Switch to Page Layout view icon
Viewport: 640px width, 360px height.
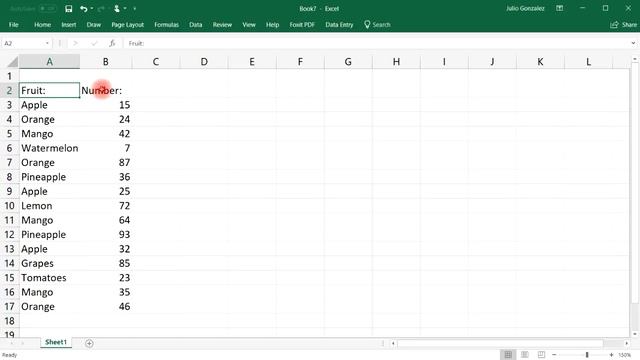coord(524,355)
